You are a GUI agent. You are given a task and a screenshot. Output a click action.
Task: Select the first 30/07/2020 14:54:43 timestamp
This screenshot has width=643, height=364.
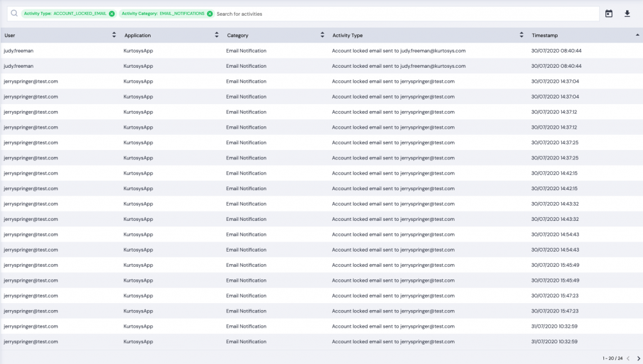[x=555, y=235]
